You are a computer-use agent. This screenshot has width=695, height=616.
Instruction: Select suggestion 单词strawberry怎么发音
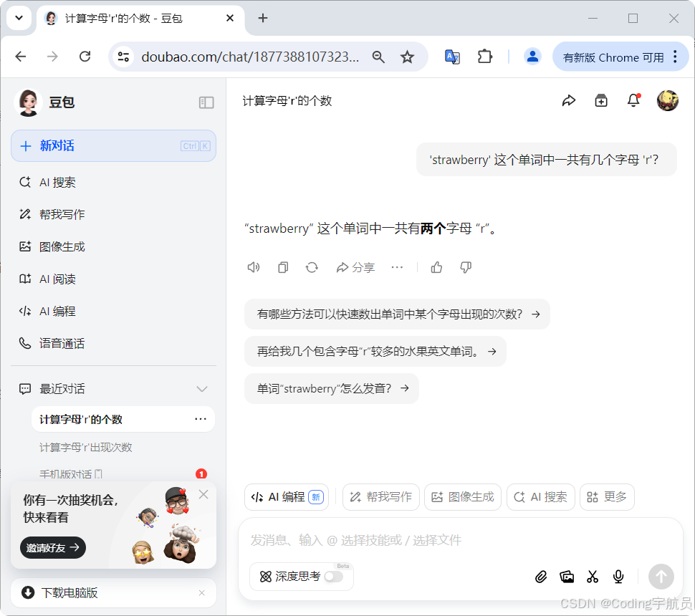coord(332,389)
